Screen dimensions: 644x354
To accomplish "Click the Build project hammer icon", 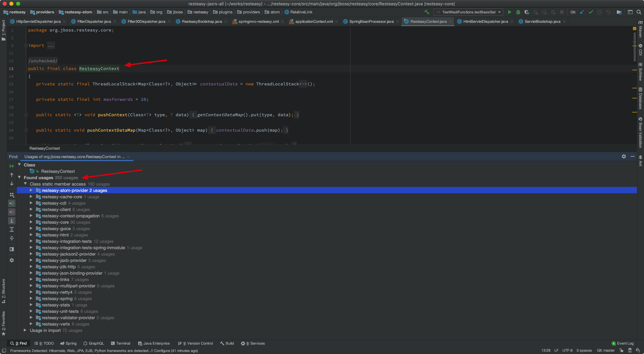I will coord(427,12).
